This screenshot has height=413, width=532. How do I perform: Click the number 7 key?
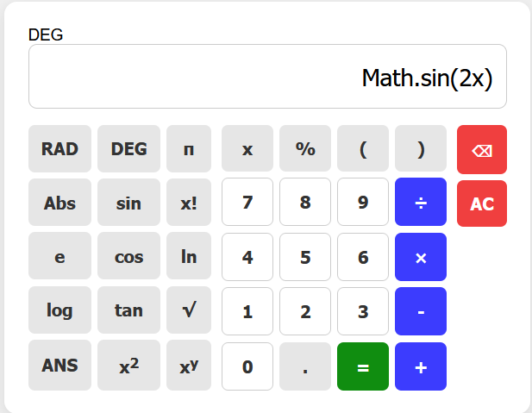coord(247,202)
